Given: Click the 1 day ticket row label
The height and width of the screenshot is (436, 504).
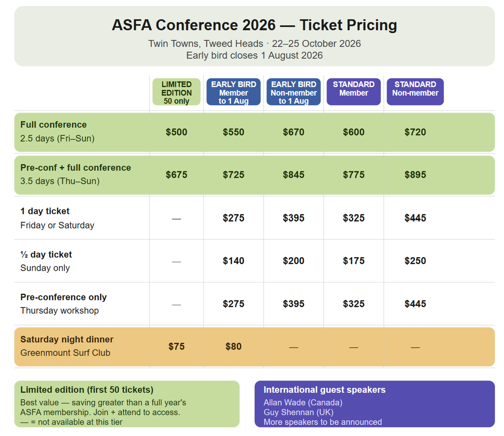Looking at the screenshot, I should [45, 211].
